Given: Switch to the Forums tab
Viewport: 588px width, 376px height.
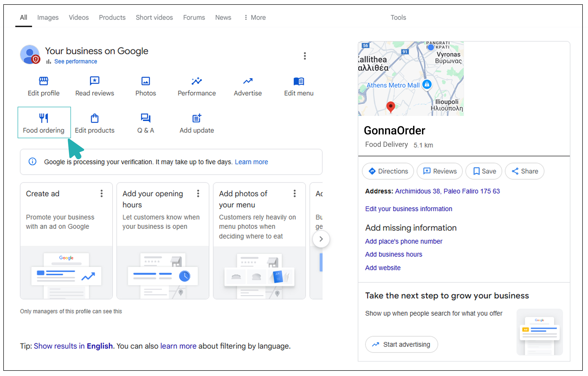Looking at the screenshot, I should pos(194,17).
